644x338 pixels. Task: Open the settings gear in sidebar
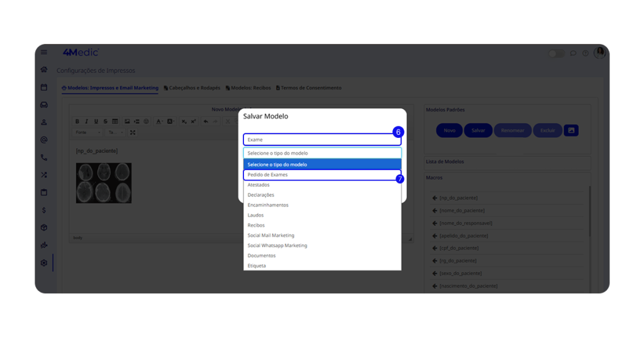tap(44, 263)
